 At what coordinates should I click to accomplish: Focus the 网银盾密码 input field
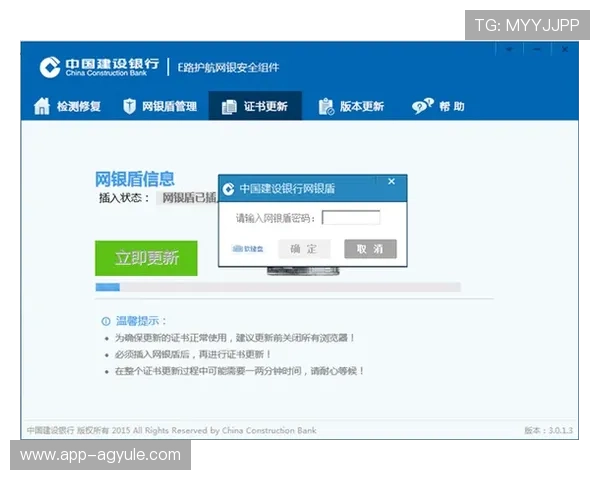(351, 218)
